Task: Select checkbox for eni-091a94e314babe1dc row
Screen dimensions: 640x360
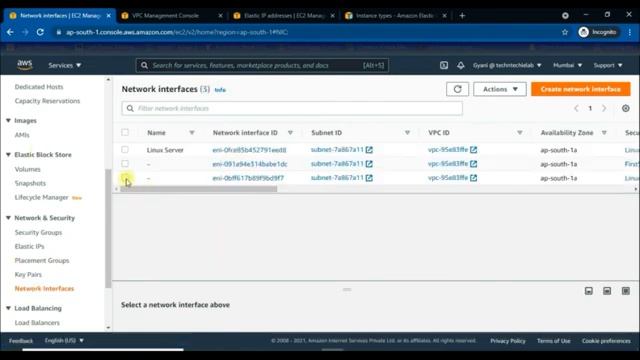Action: click(125, 164)
